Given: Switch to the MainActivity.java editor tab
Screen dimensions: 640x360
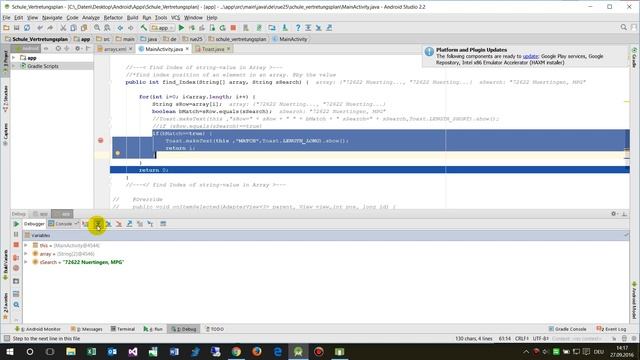Looking at the screenshot, I should click(x=164, y=49).
